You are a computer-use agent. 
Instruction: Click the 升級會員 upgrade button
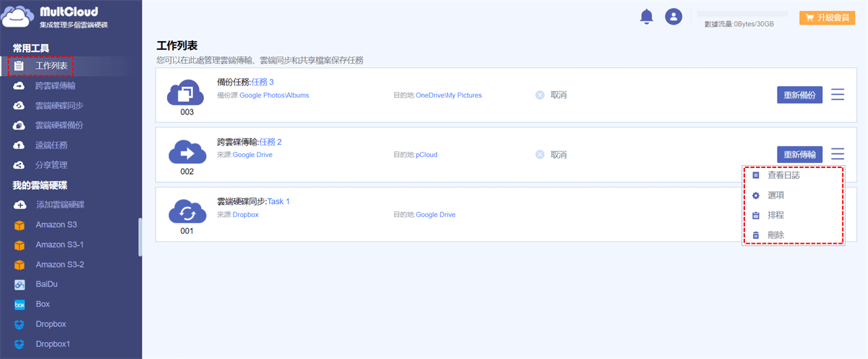tap(827, 17)
